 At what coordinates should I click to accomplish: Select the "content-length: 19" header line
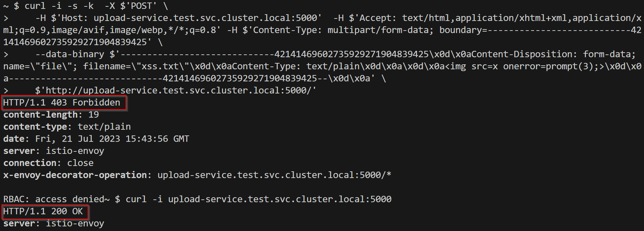pos(51,115)
